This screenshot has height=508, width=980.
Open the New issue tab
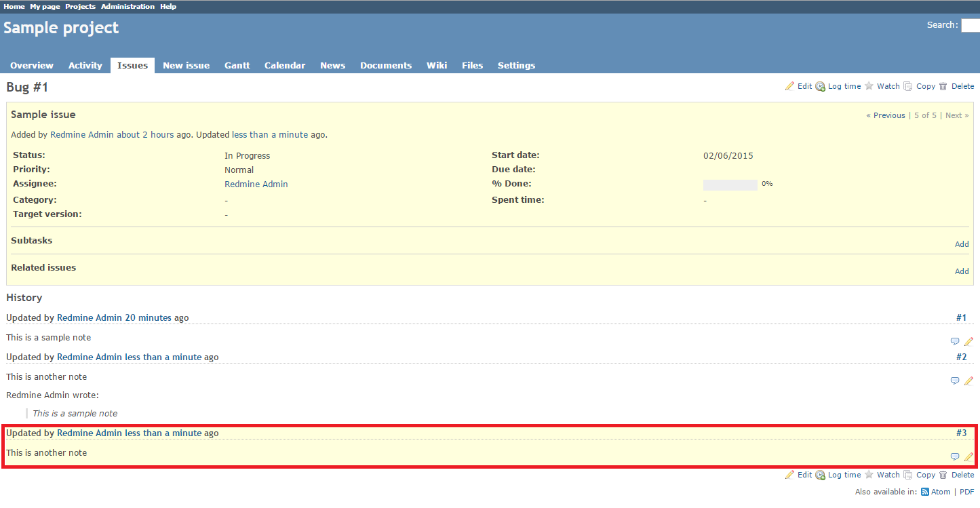tap(186, 65)
